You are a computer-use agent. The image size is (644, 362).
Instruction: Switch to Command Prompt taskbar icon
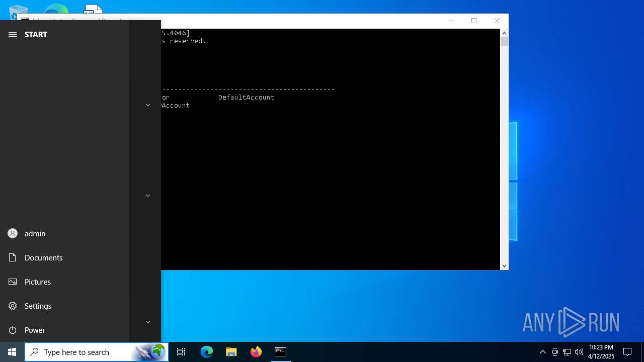[280, 352]
